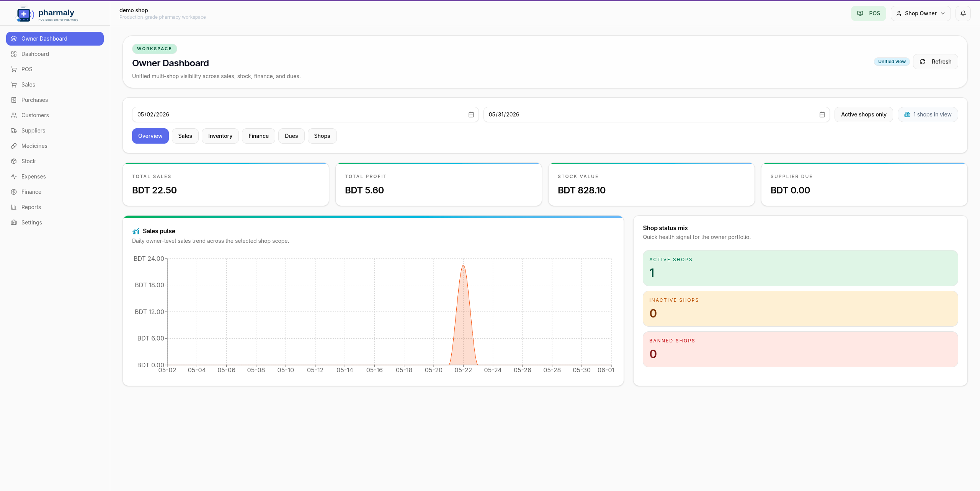The image size is (980, 491).
Task: Select the Dues tab
Action: pos(291,136)
